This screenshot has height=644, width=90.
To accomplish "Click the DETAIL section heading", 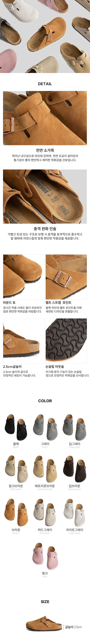I will tap(45, 84).
